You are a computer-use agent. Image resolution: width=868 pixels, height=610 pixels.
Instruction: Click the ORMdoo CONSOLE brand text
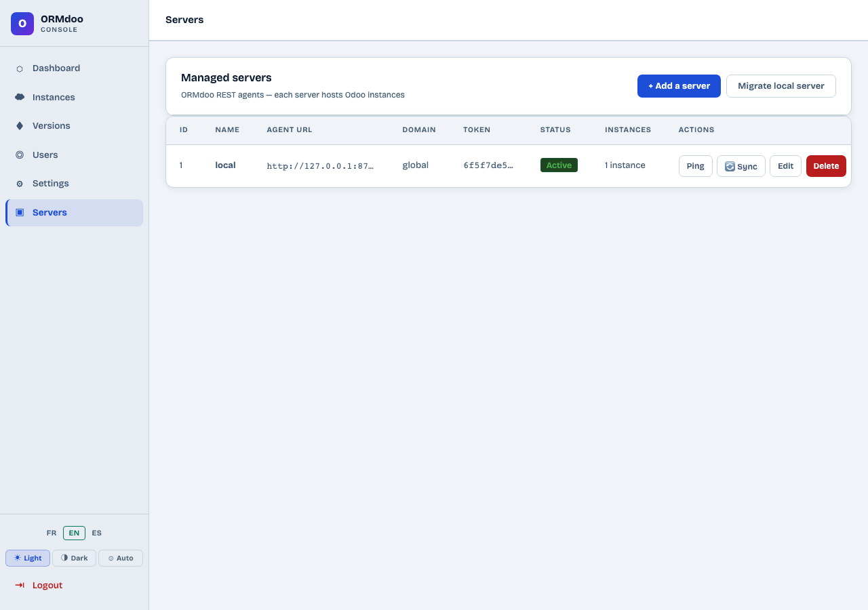point(62,24)
